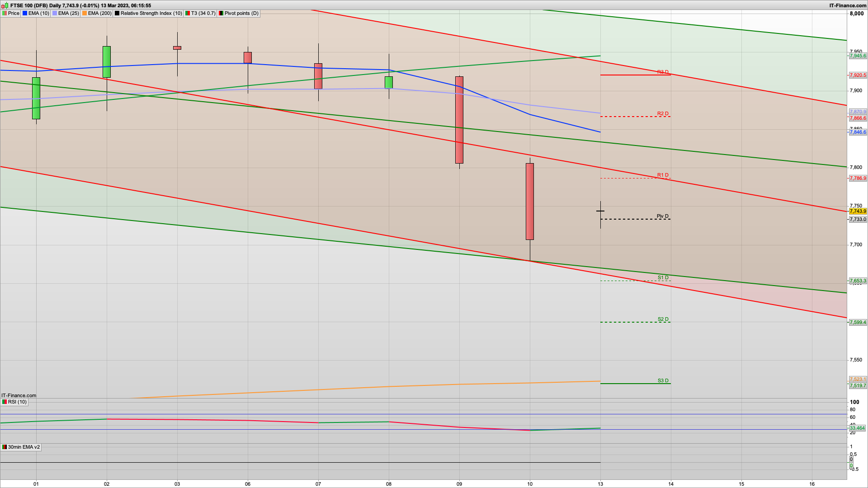Click the Price indicator label
This screenshot has width=868, height=488.
[14, 13]
